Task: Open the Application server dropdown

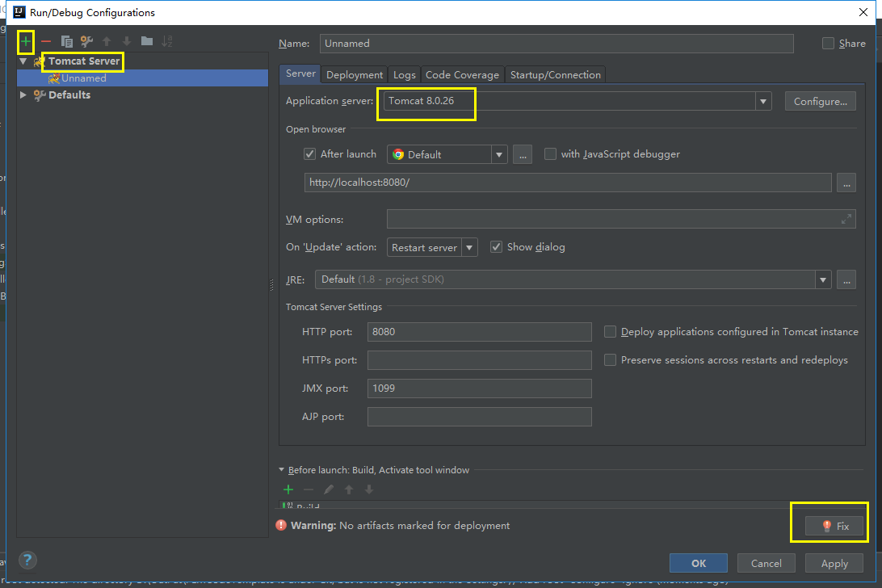Action: [x=762, y=101]
